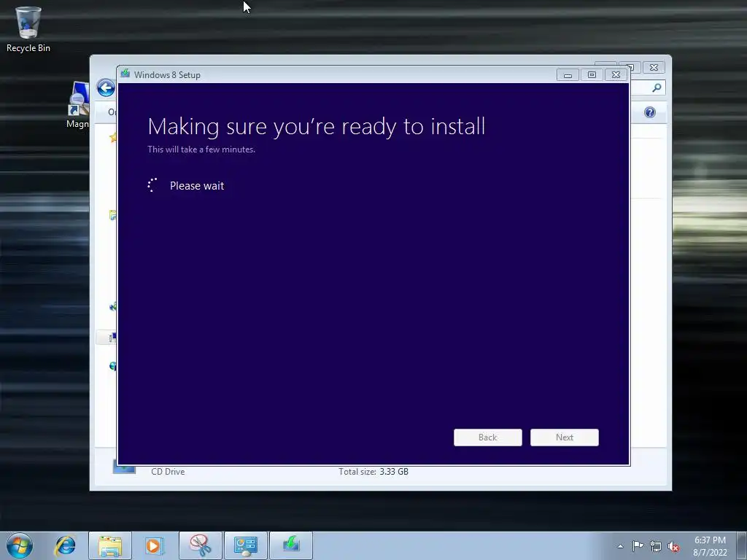Close the Windows 8 Setup window
Viewport: 747px width, 560px height.
coord(616,75)
